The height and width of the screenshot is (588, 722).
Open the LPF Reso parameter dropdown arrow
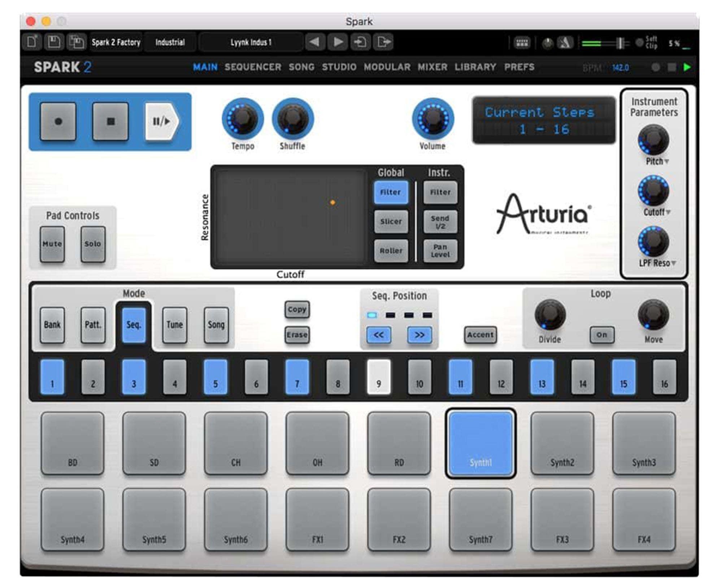tap(673, 263)
